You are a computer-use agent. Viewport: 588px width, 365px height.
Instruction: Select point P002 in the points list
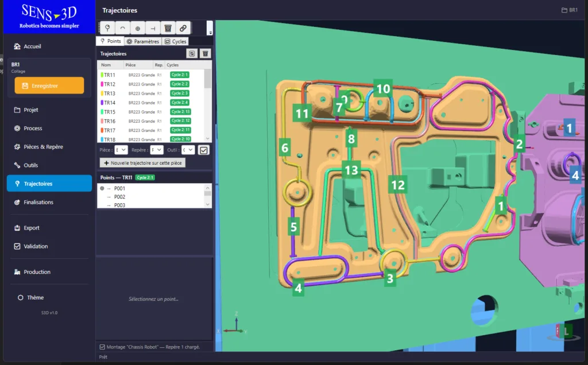pos(119,197)
